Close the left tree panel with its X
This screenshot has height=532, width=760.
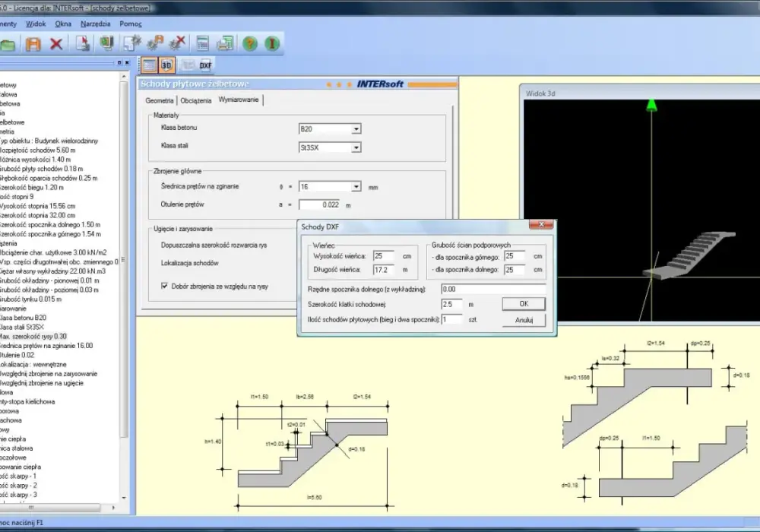127,62
